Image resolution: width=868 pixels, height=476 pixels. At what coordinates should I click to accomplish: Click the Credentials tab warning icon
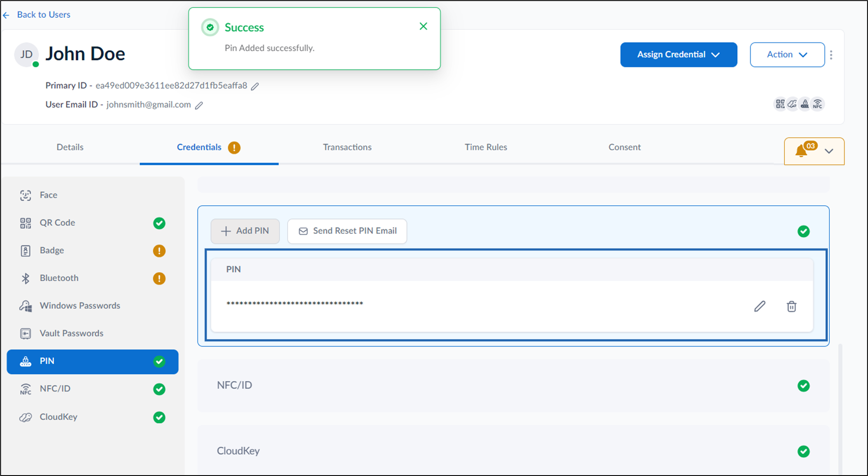click(x=234, y=148)
